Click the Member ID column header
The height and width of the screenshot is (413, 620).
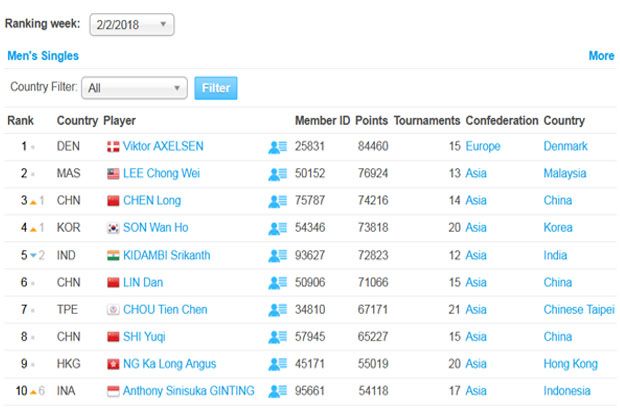(x=323, y=121)
